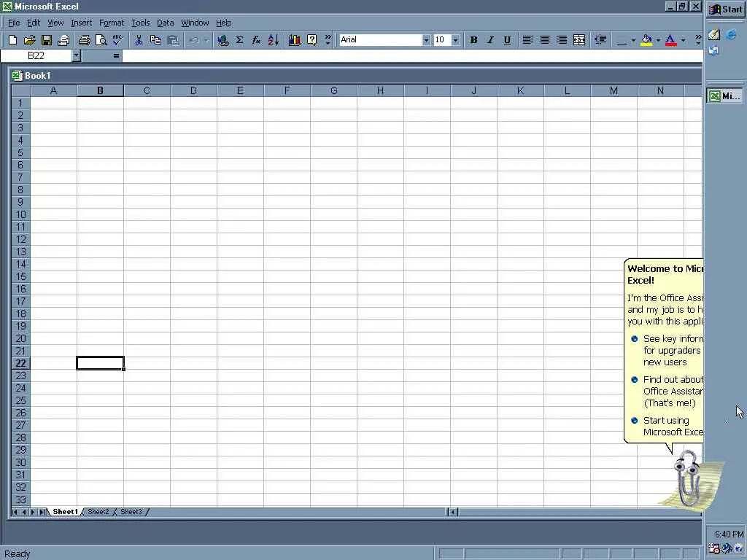Click the Open folder icon
The height and width of the screenshot is (560, 747).
pos(29,40)
